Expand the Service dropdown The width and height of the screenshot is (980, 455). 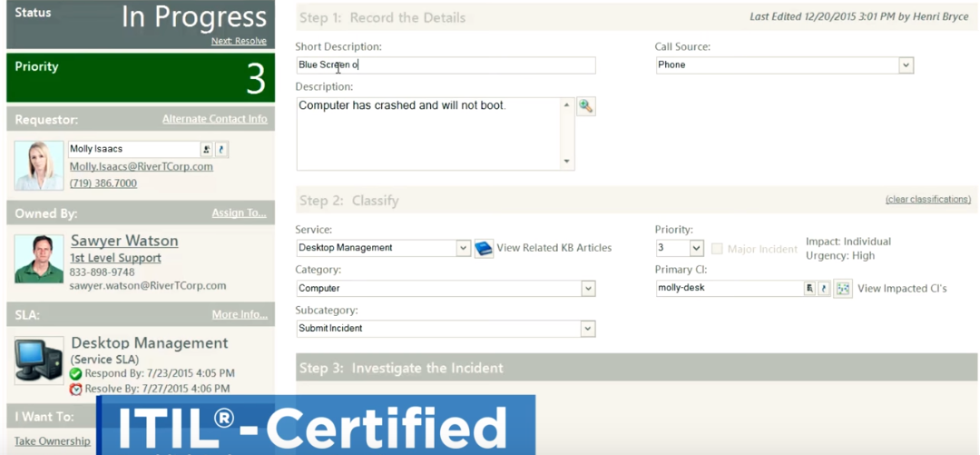coord(463,248)
